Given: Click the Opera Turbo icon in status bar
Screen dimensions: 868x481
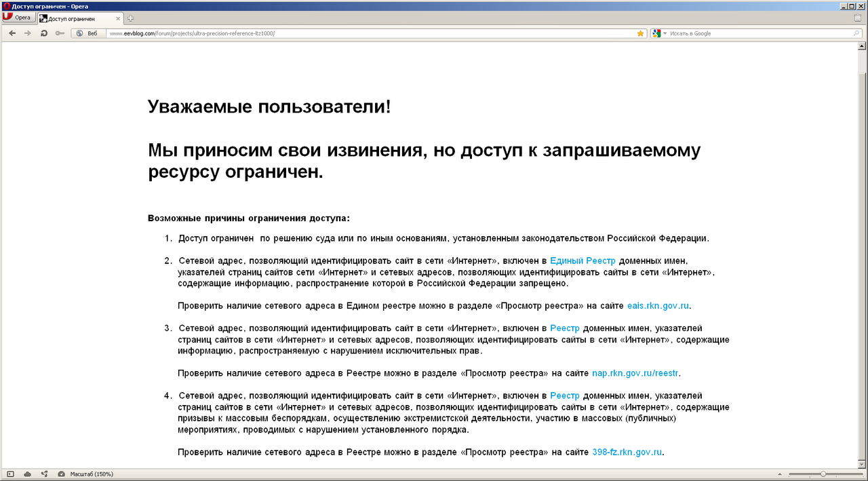Looking at the screenshot, I should pyautogui.click(x=62, y=474).
